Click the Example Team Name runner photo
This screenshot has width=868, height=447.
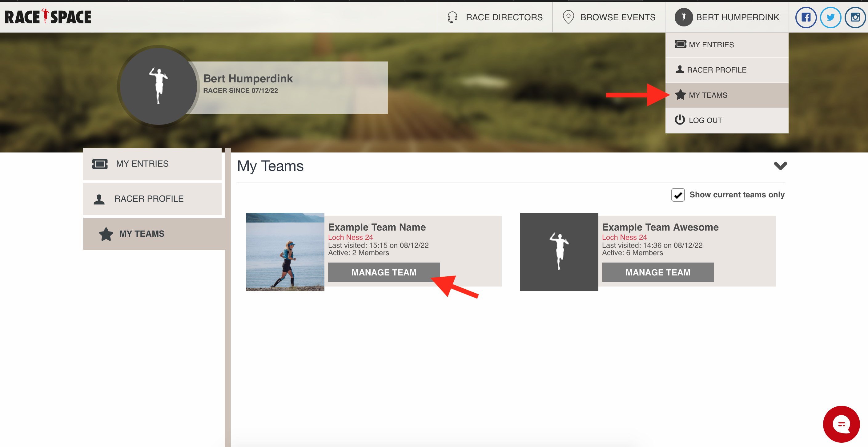285,252
